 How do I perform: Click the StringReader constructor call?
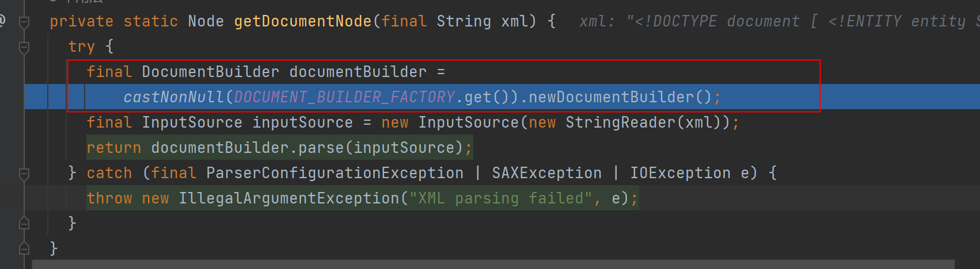(x=620, y=122)
